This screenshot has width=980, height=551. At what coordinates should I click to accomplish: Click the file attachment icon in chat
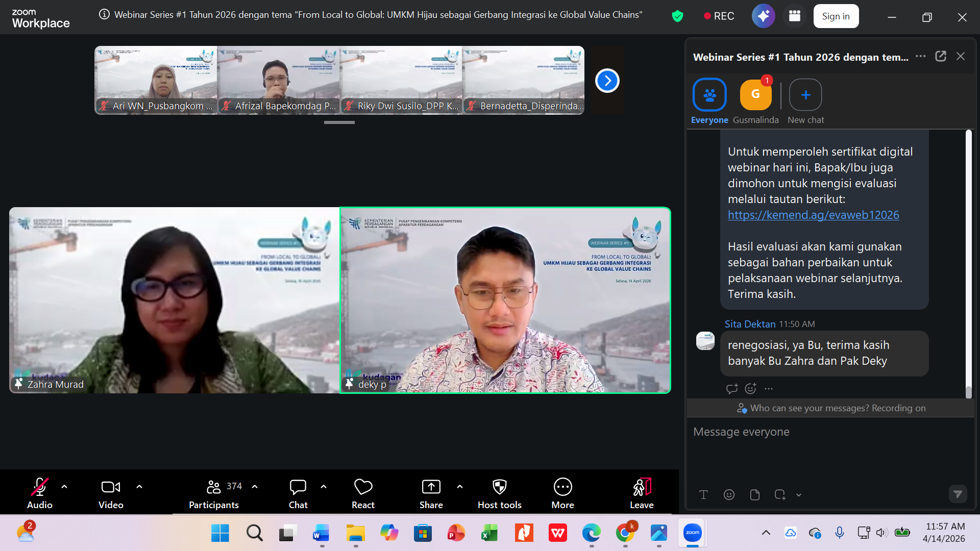(754, 494)
